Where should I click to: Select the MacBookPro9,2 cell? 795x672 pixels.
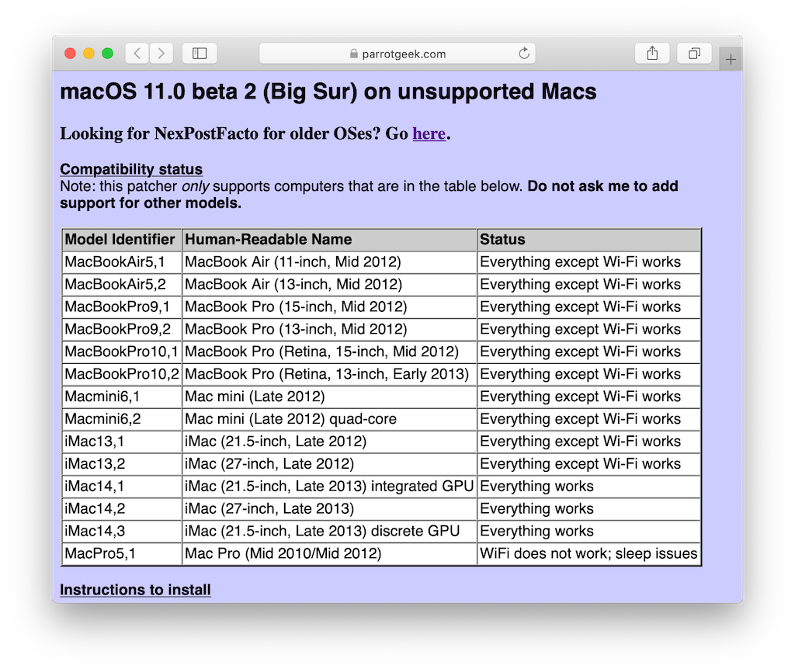coord(122,329)
